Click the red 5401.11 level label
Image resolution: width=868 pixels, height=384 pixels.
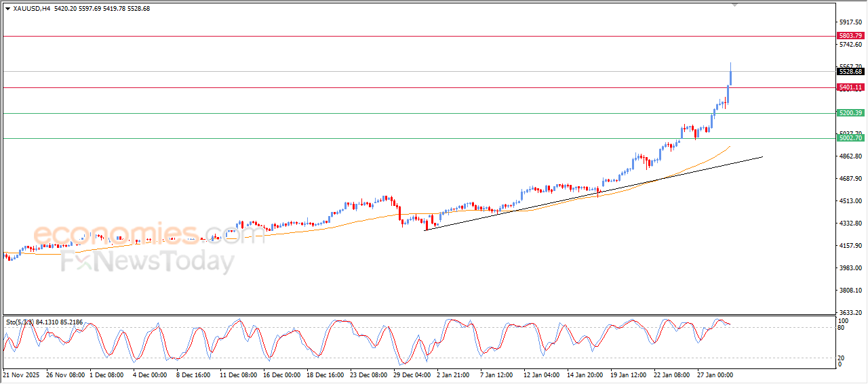click(x=850, y=87)
